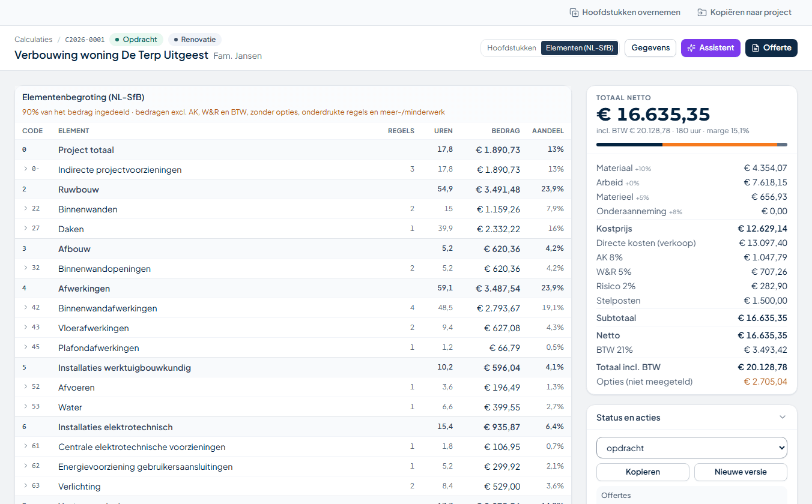
Task: Select the Afwerkingen group row
Action: click(x=293, y=288)
